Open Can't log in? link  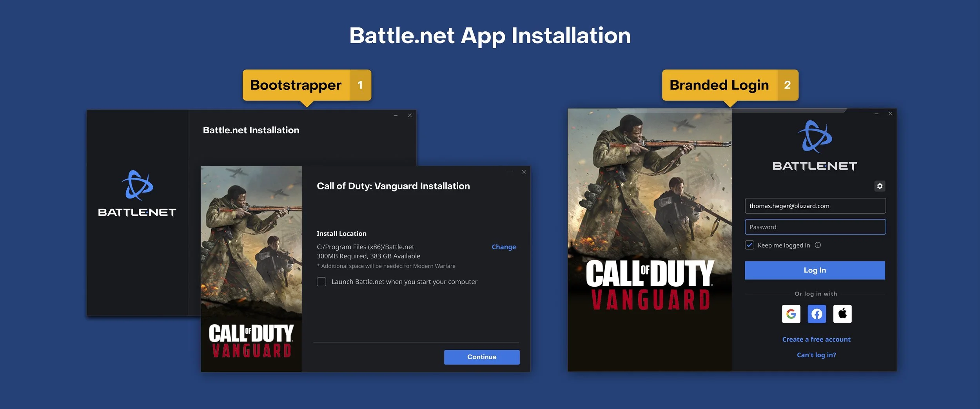click(x=816, y=355)
